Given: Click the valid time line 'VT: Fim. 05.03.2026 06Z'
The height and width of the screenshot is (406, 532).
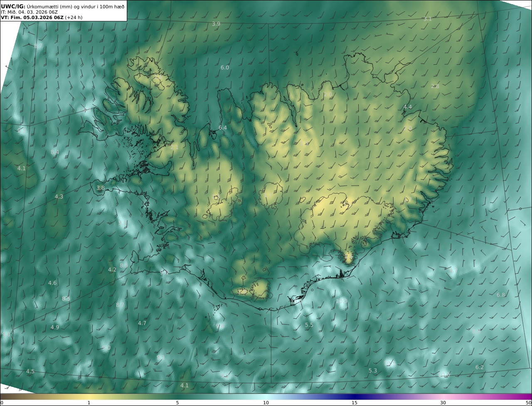Looking at the screenshot, I should (32, 17).
